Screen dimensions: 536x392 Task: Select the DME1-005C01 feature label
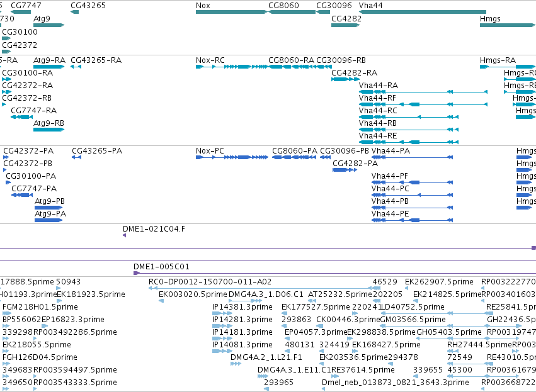pos(161,267)
